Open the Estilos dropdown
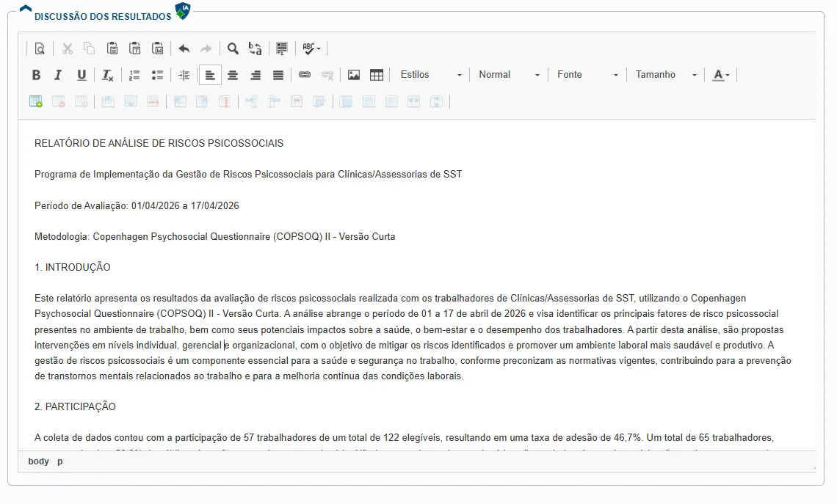The width and height of the screenshot is (837, 504). coord(431,76)
